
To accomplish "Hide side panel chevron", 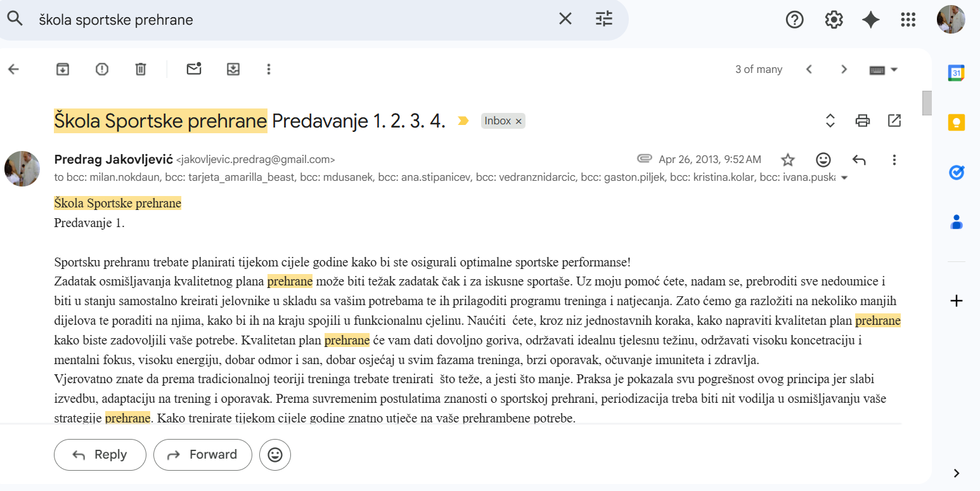I will click(957, 473).
